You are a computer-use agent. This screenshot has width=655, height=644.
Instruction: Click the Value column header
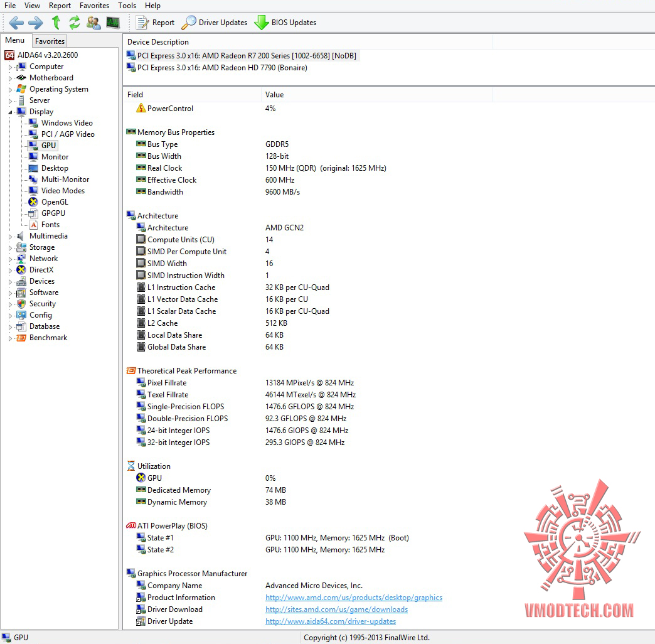[x=377, y=94]
